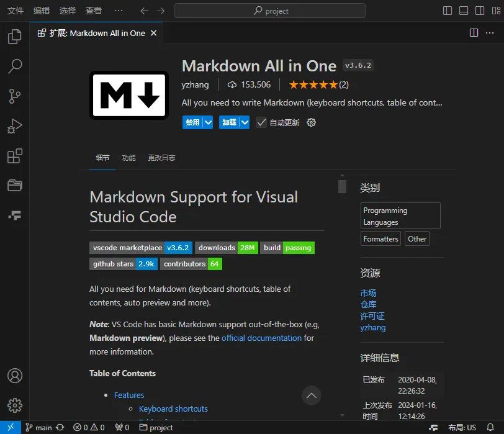Expand the dropdown arrow beside 禁用
Image resolution: width=504 pixels, height=434 pixels.
click(208, 122)
